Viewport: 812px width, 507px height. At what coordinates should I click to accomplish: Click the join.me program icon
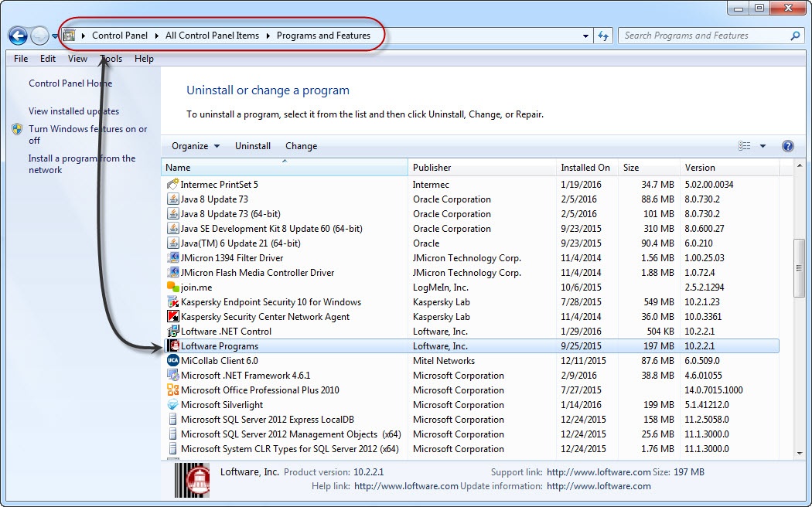(x=172, y=288)
